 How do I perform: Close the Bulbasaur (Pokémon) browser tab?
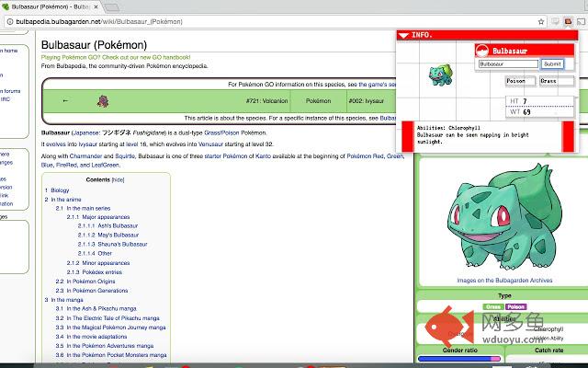(96, 6)
